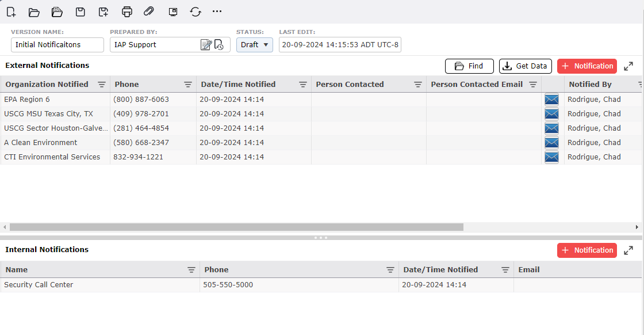Click the Version Name input field
644x335 pixels.
[x=57, y=45]
